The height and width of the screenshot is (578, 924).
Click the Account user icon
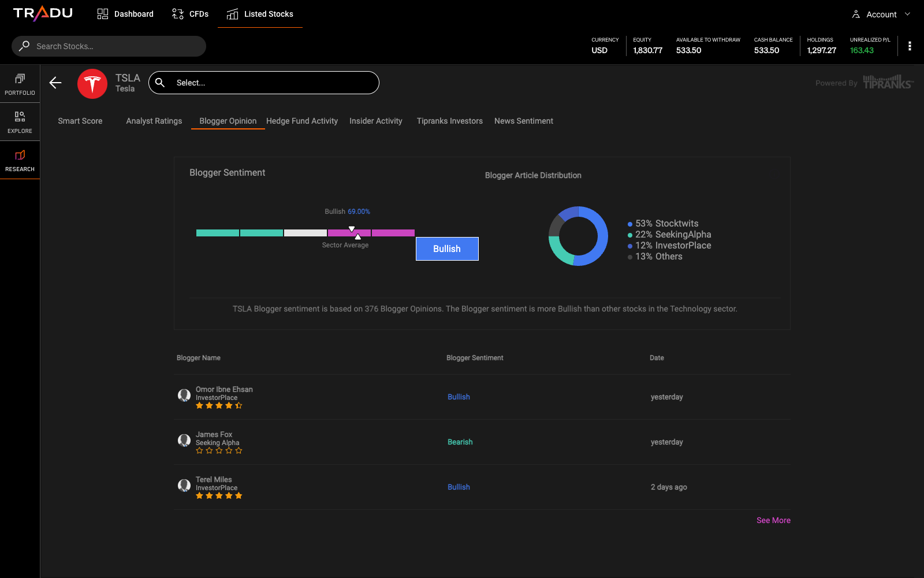tap(856, 14)
